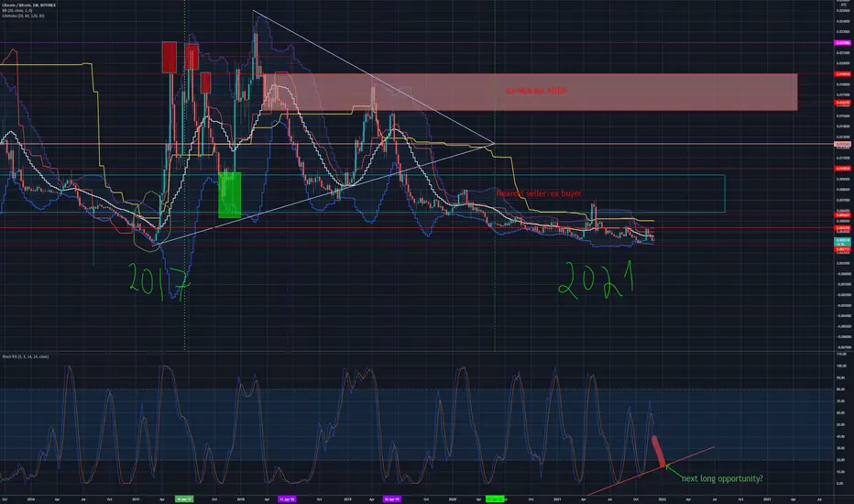Viewport: 854px width, 504px height.
Task: Select the magenta price label on the price axis
Action: click(843, 42)
